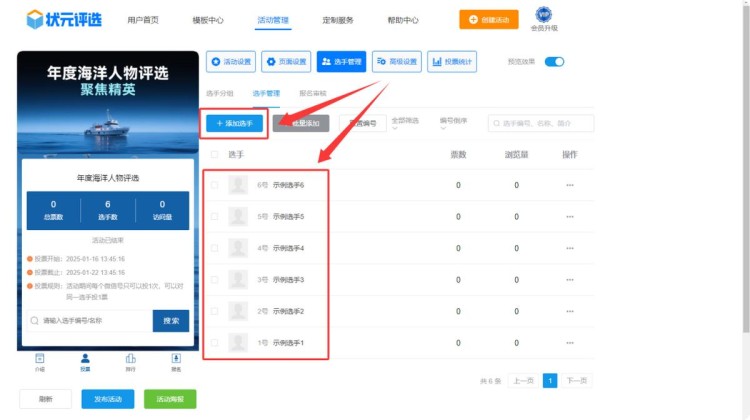This screenshot has height=420, width=750.
Task: Click the 添加选手 button
Action: [234, 123]
